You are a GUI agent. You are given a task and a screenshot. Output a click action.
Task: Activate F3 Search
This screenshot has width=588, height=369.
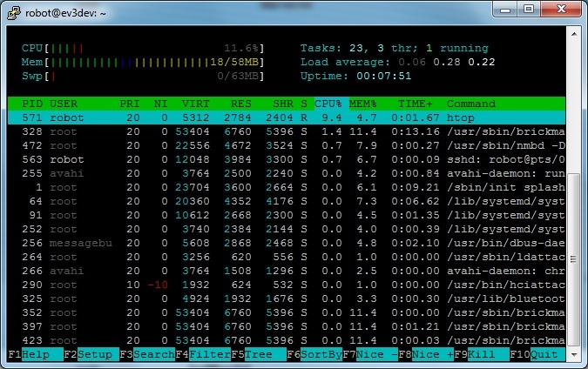pyautogui.click(x=147, y=354)
